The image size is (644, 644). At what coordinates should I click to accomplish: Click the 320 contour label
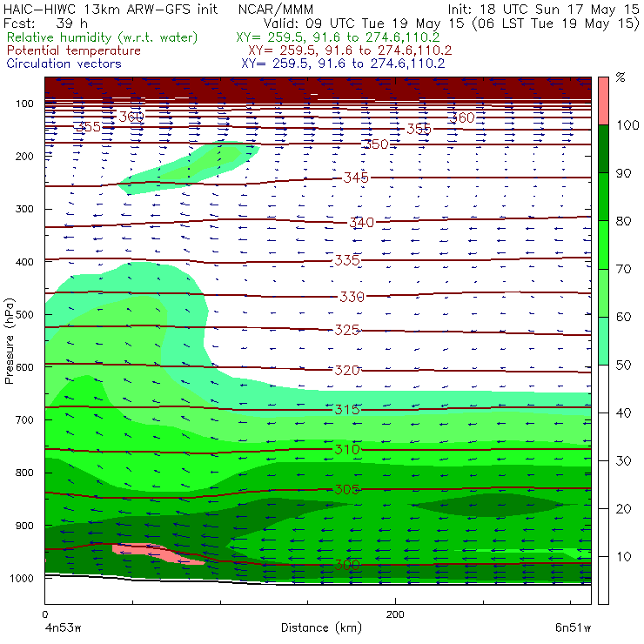[347, 371]
